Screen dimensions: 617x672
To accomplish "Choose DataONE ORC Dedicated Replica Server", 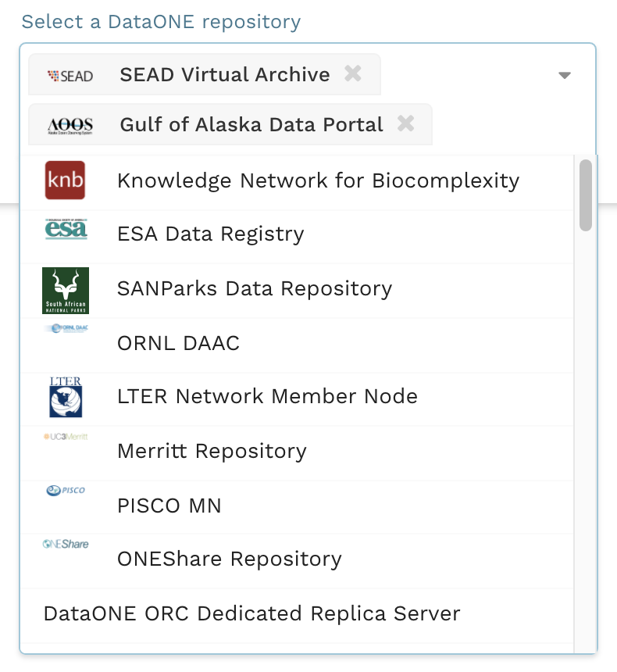I will (251, 613).
